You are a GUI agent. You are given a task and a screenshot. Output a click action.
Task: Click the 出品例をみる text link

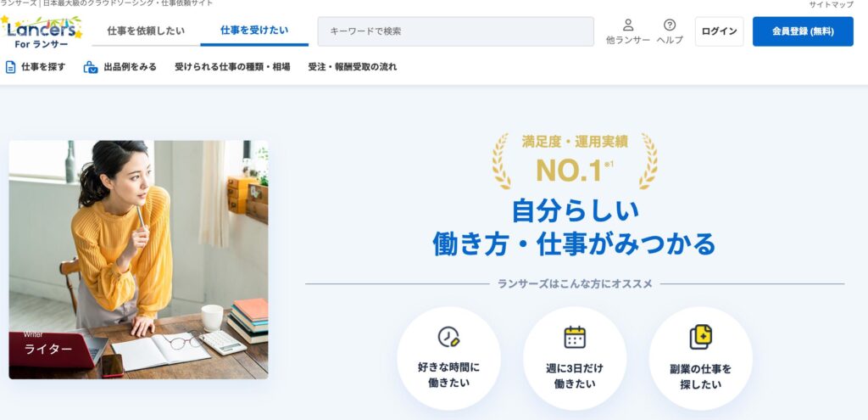(x=130, y=67)
